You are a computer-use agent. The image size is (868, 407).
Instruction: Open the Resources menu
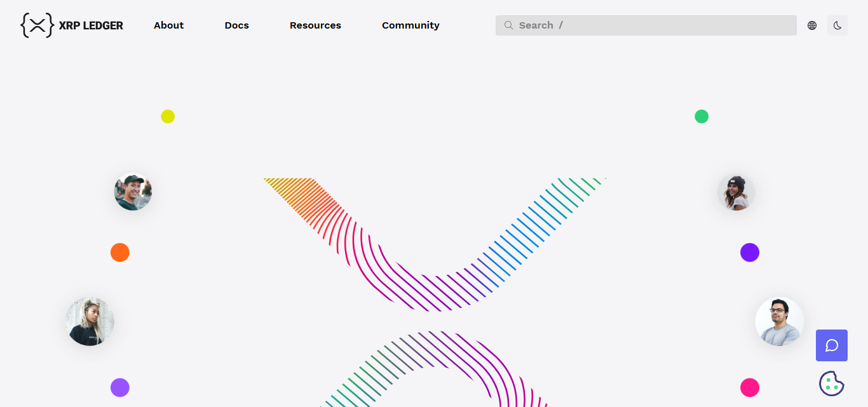(x=315, y=25)
